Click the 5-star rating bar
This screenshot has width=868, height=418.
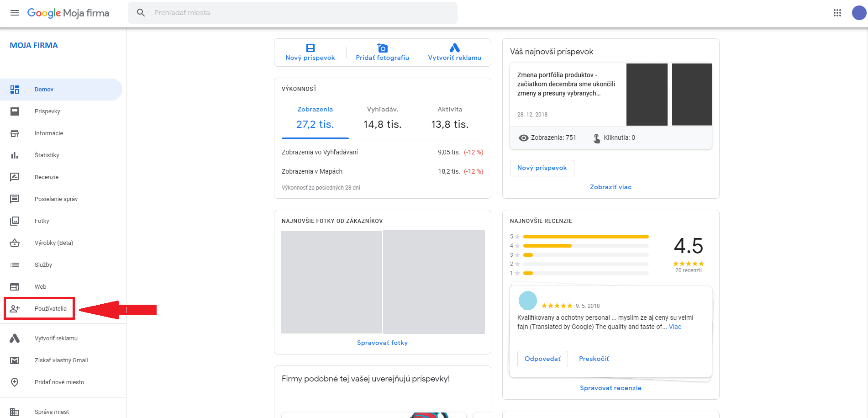[x=586, y=237]
